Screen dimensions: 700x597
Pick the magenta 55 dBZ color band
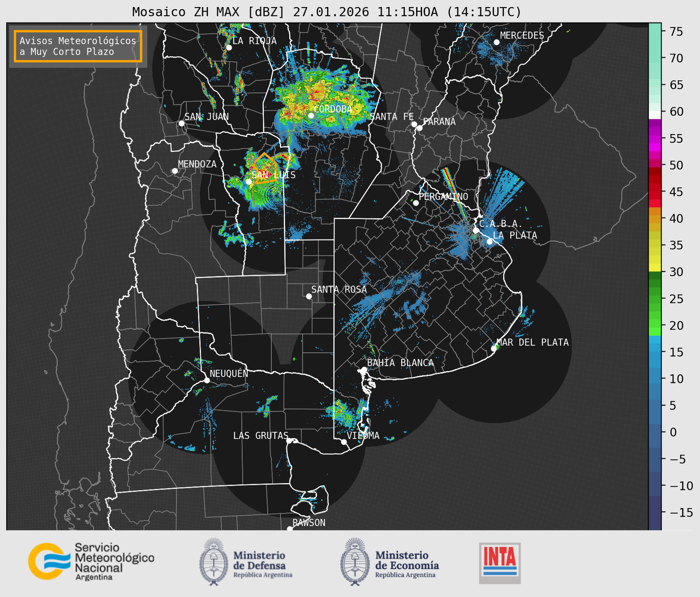[655, 139]
